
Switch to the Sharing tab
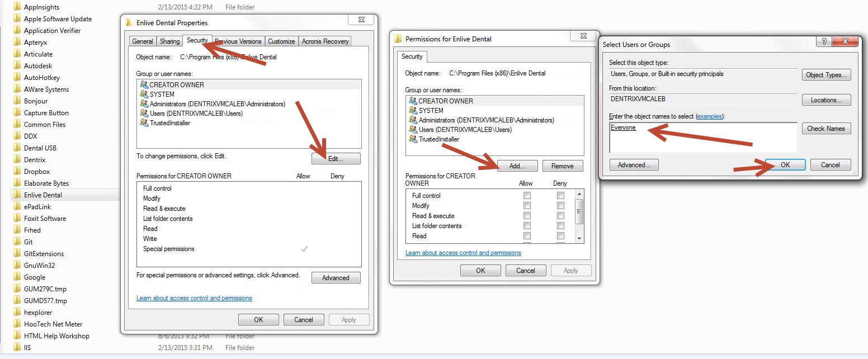tap(169, 41)
